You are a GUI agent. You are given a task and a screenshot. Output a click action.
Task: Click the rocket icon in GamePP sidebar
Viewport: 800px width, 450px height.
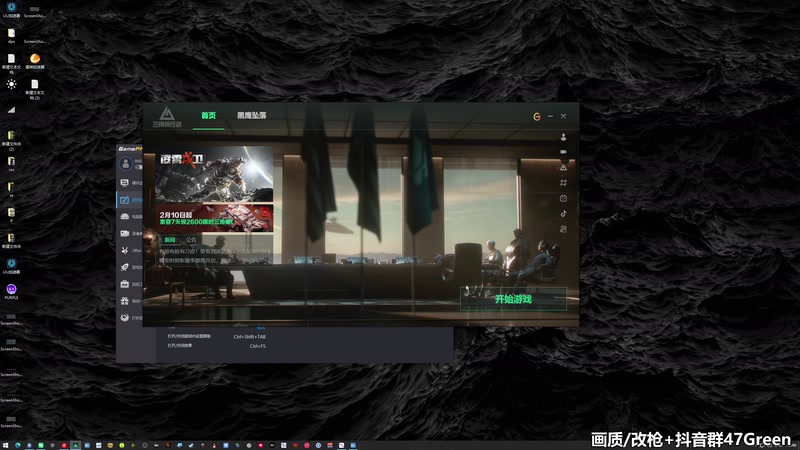coord(124,267)
